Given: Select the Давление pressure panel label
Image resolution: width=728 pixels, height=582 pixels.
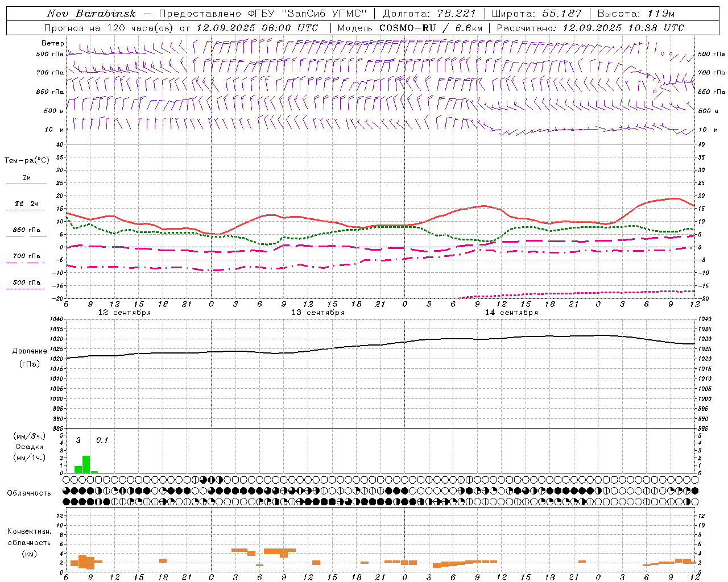Looking at the screenshot, I should click(x=30, y=351).
